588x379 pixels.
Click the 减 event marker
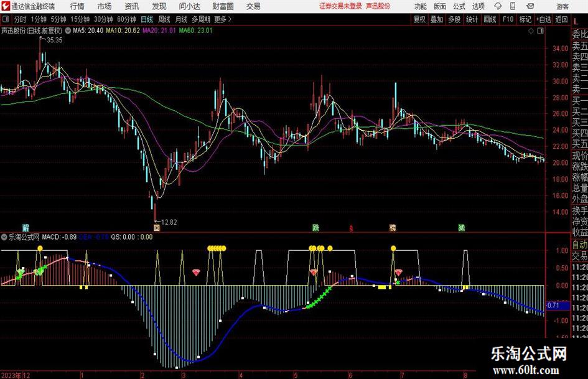pos(461,227)
